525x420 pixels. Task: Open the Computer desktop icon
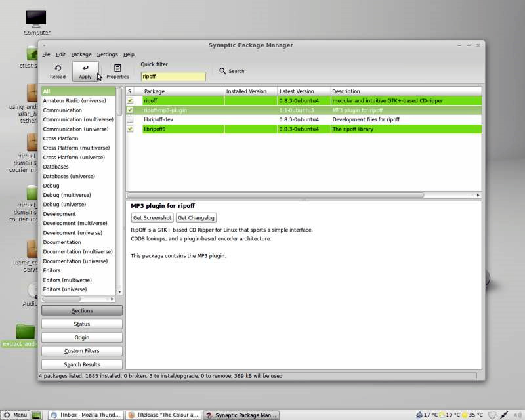[36, 20]
